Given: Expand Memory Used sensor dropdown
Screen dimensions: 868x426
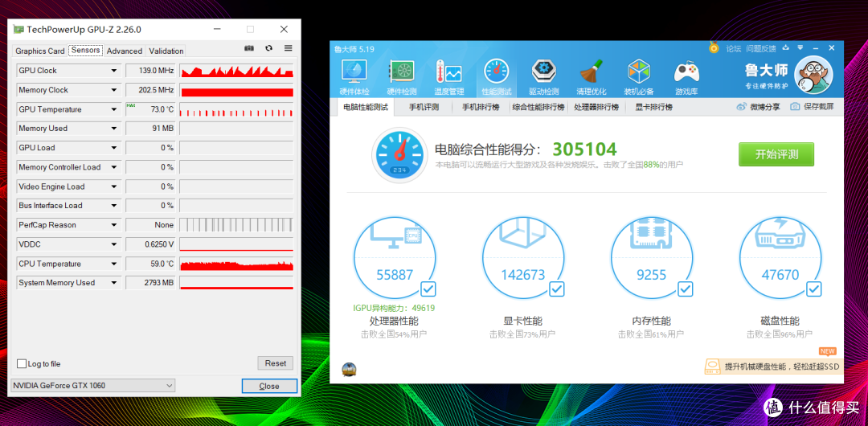Looking at the screenshot, I should point(114,129).
